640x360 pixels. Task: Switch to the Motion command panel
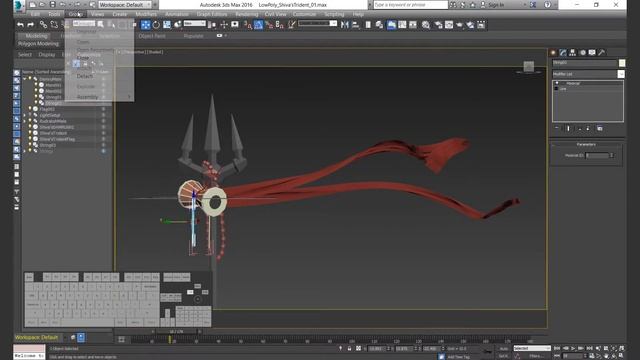coord(582,53)
